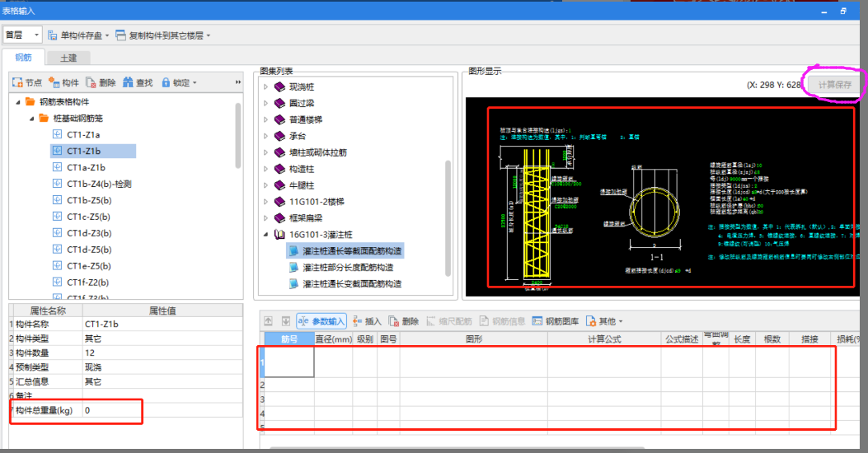Image resolution: width=868 pixels, height=453 pixels.
Task: Select CT1b-Z5(b) in component tree
Action: click(89, 200)
